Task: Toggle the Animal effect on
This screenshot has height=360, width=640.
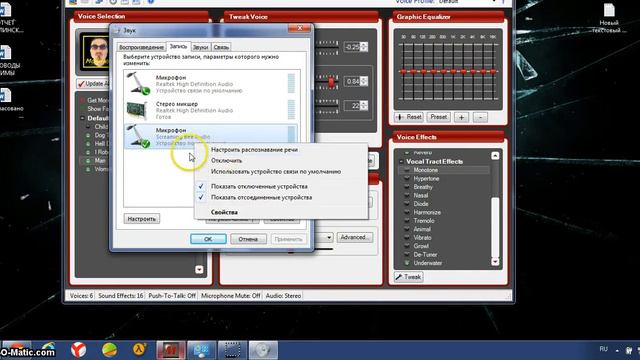Action: point(407,229)
